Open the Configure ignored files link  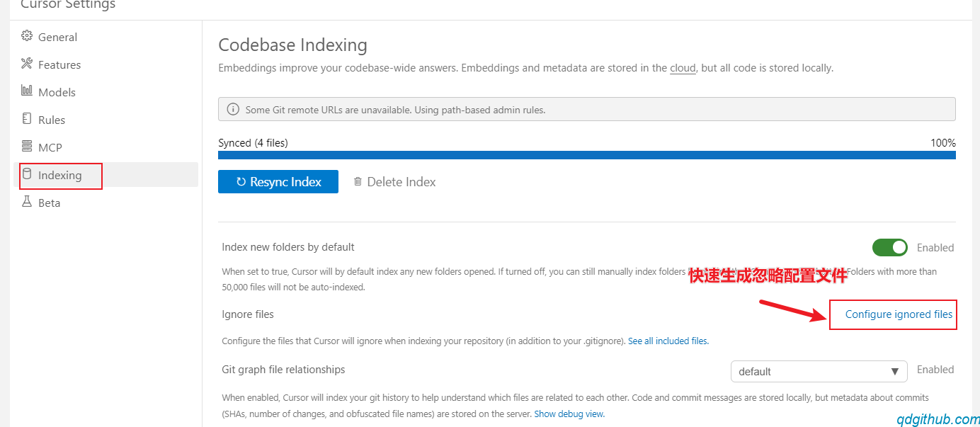[x=899, y=314]
